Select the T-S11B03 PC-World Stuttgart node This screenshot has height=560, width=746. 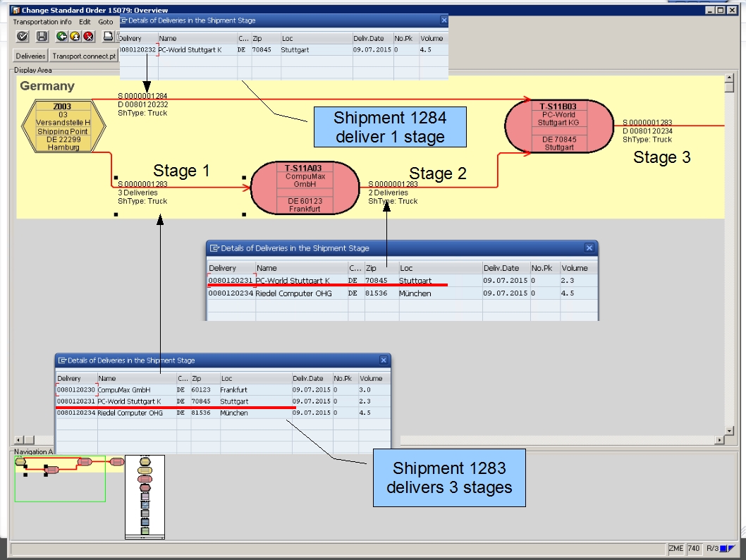561,126
